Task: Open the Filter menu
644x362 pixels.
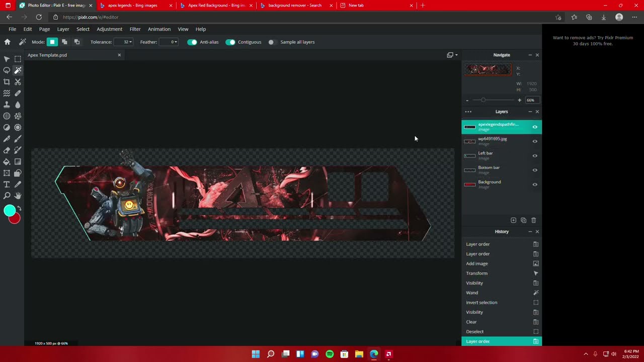Action: pos(135,29)
